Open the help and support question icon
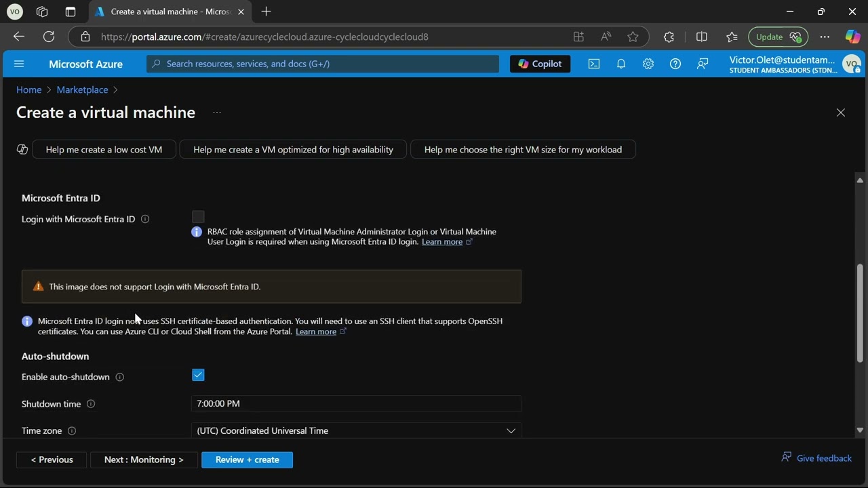 coord(675,64)
